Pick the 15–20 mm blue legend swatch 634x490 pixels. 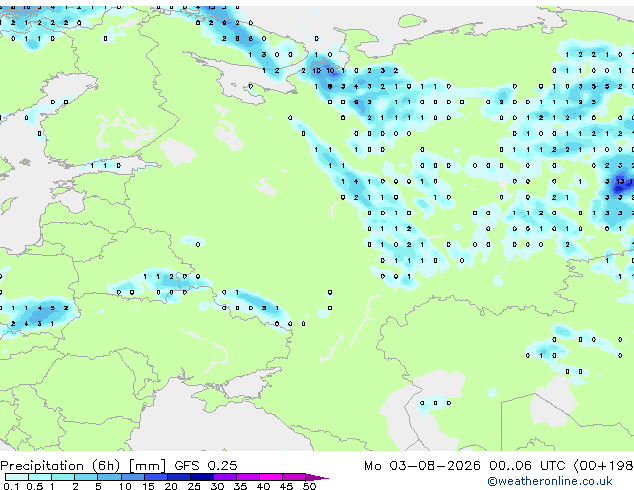[155, 477]
